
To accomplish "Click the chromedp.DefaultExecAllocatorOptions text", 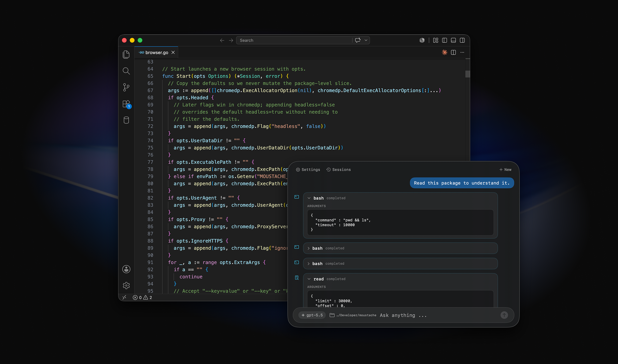I will 369,90.
